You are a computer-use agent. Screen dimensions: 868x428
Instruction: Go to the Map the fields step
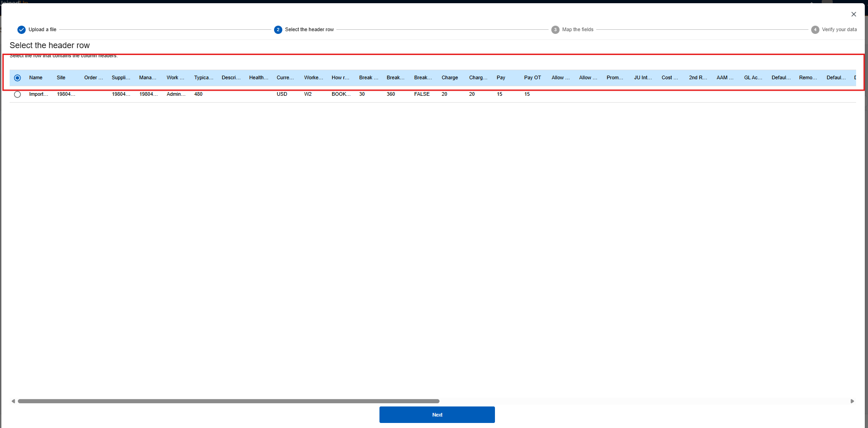(577, 30)
